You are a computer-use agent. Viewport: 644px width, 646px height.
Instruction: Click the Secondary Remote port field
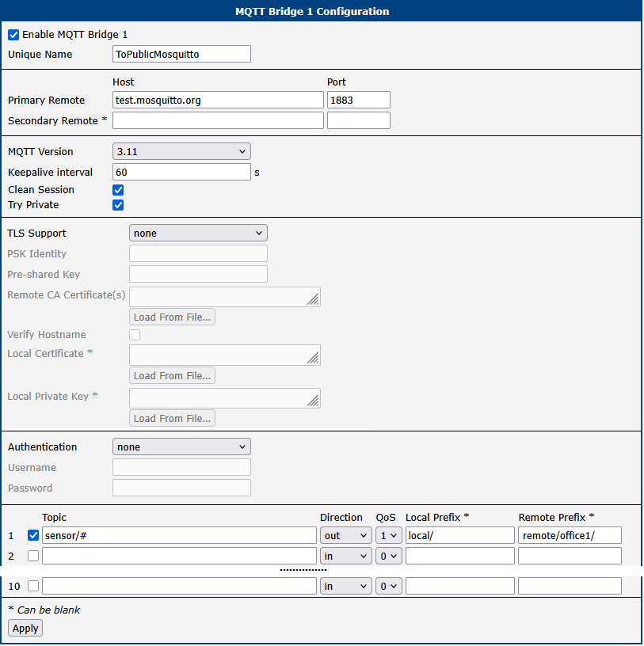[359, 120]
